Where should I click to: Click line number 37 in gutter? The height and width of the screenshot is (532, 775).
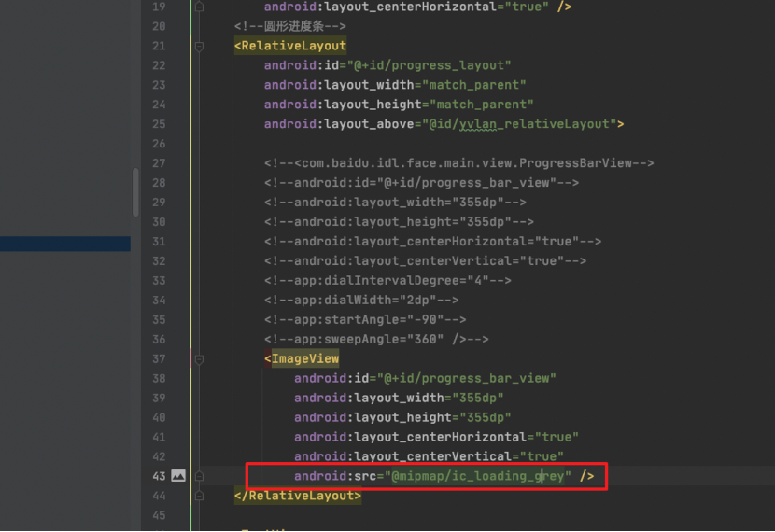point(159,359)
